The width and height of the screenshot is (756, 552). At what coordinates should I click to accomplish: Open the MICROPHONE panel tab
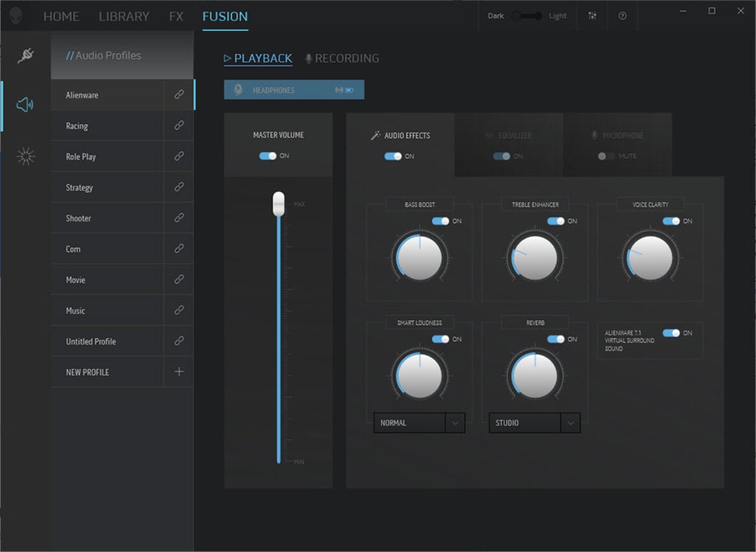(618, 144)
